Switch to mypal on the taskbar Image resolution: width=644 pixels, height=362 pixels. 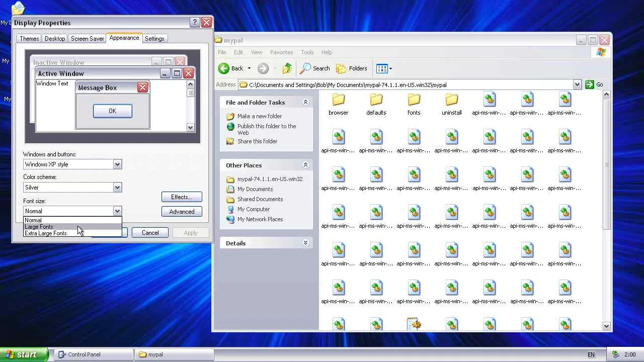pyautogui.click(x=174, y=354)
